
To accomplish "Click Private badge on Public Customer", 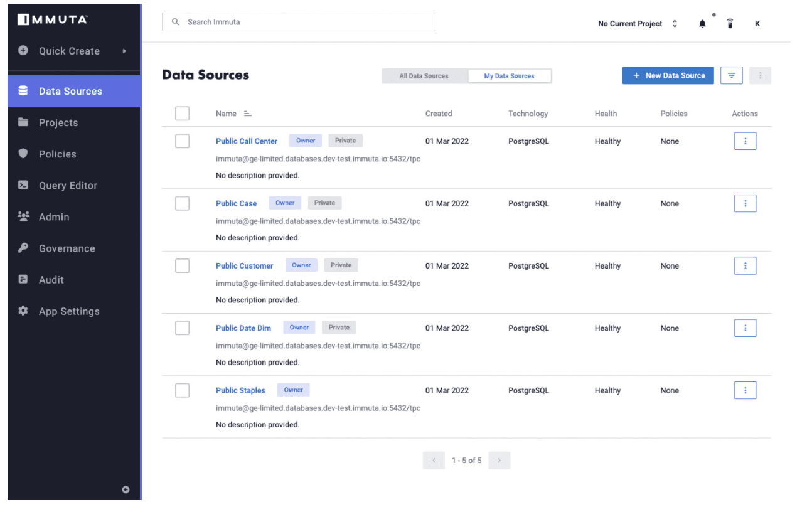I will coord(341,265).
